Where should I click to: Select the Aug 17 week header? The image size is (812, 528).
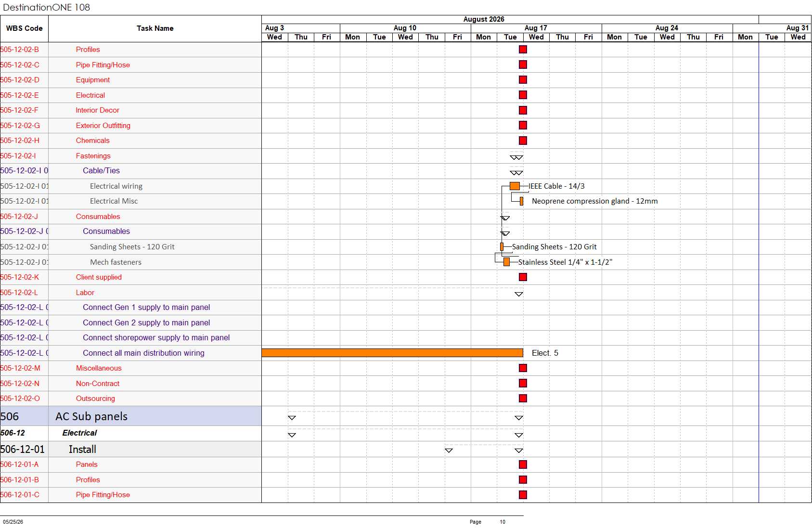click(x=536, y=28)
